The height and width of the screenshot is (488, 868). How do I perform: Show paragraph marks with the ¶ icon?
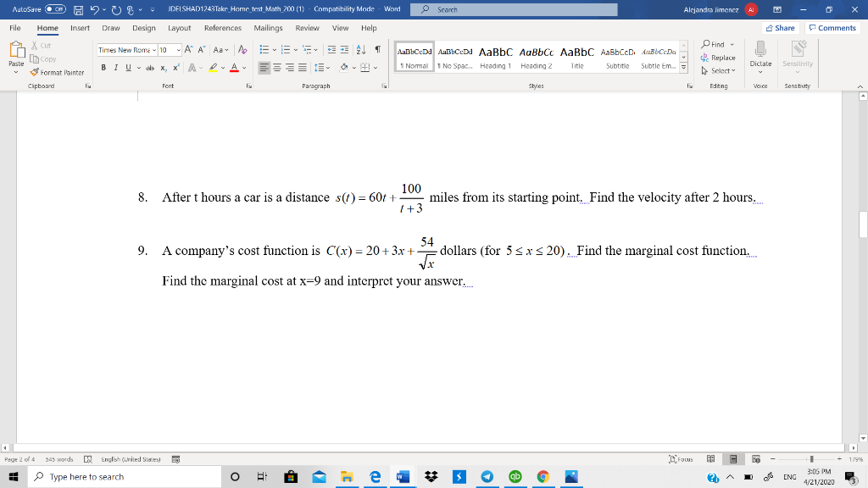[378, 49]
